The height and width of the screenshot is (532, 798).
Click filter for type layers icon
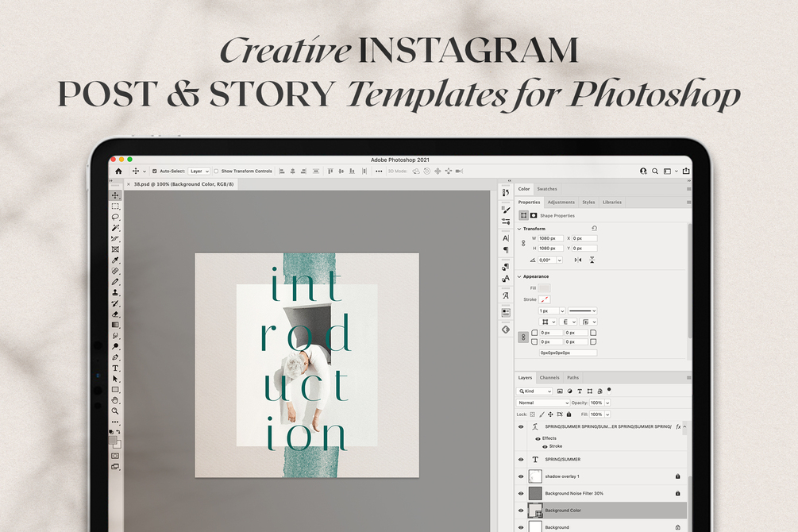coord(580,391)
